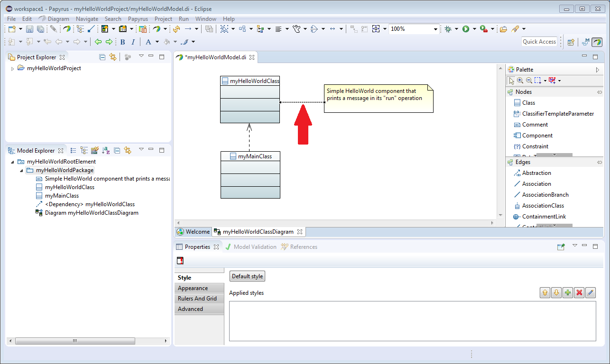Click the Open Perspective icon
The width and height of the screenshot is (610, 364).
point(571,42)
